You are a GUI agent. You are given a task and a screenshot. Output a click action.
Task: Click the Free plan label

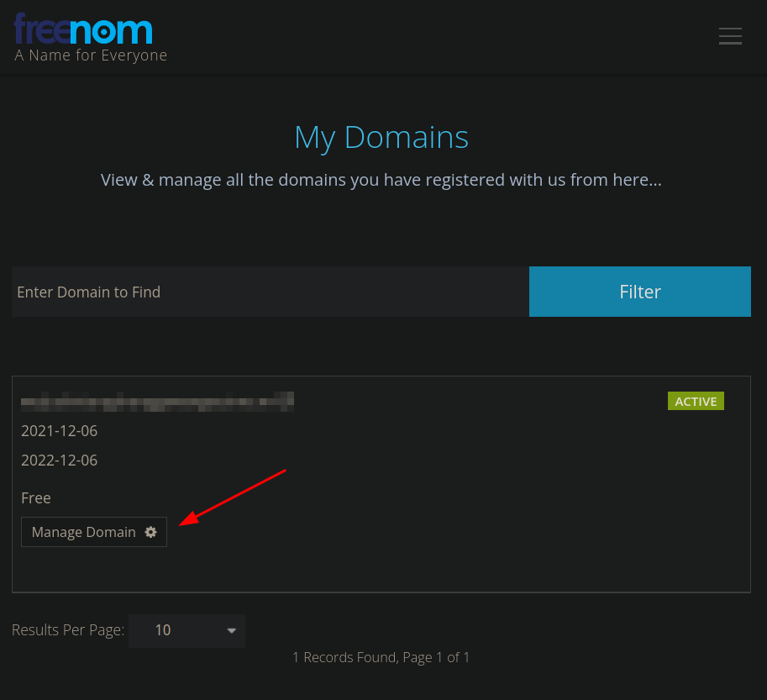[x=36, y=498]
